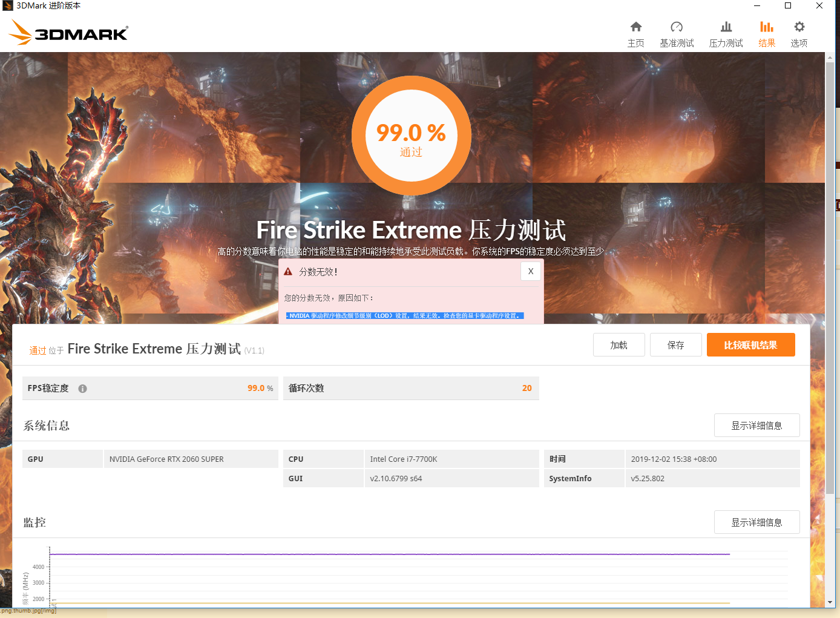
Task: Click the orange 比较联机结果 button
Action: pos(750,344)
